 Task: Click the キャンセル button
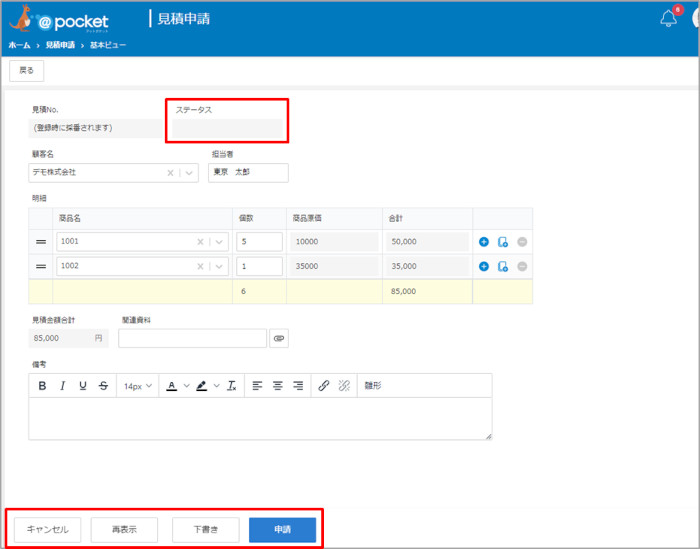click(x=47, y=529)
